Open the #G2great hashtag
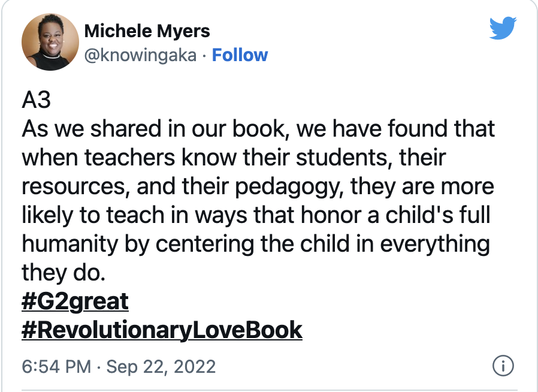The width and height of the screenshot is (538, 392). (75, 301)
